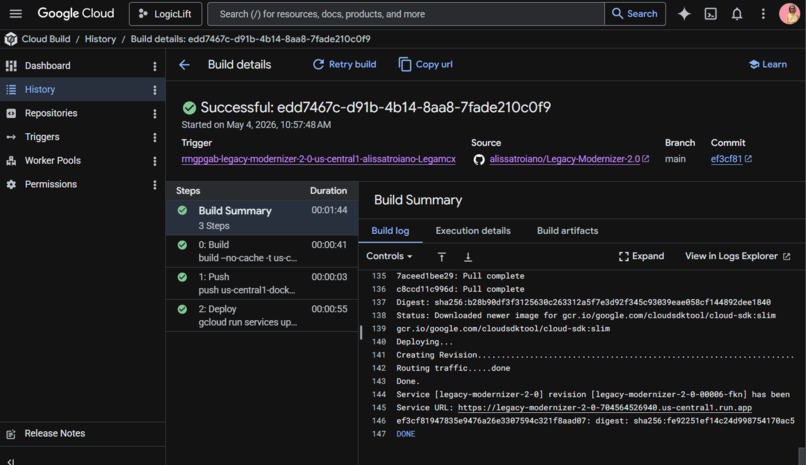This screenshot has width=806, height=465.
Task: Click Copy url button
Action: point(425,64)
